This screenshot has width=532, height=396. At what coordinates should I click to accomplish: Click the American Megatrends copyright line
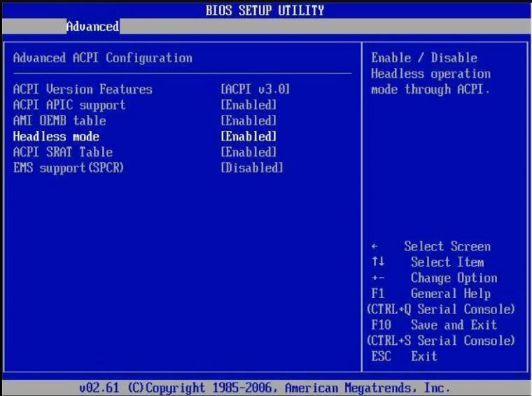click(x=265, y=388)
